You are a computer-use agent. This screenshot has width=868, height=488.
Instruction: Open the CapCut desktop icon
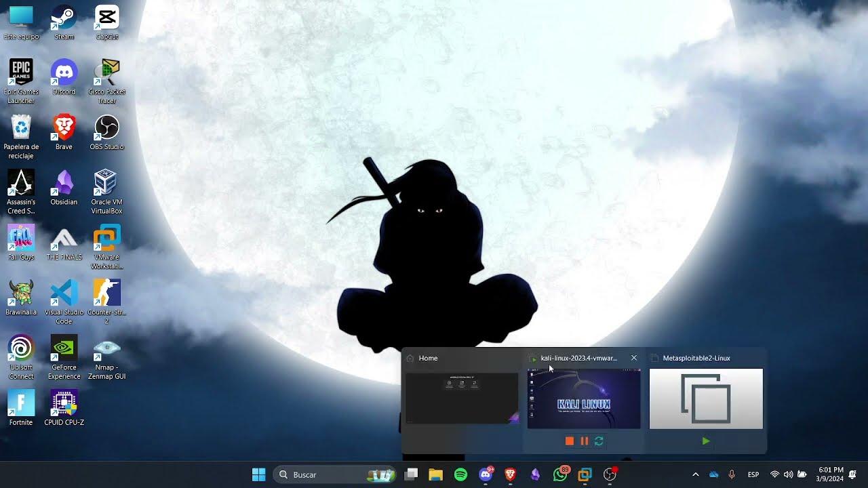pyautogui.click(x=107, y=22)
